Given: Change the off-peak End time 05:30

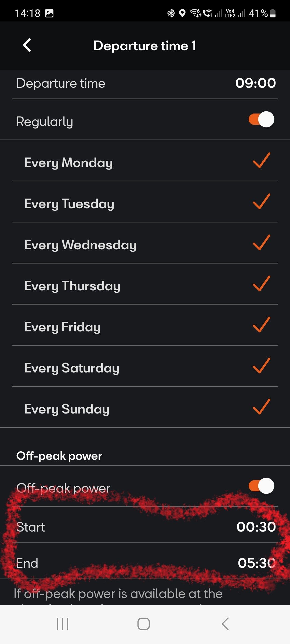Looking at the screenshot, I should [x=256, y=563].
